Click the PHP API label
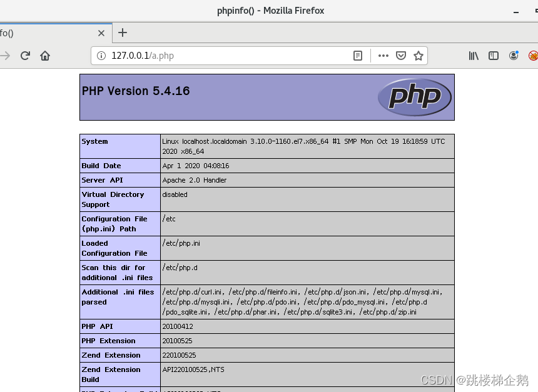Screen dimensions: 538x392 coord(97,326)
